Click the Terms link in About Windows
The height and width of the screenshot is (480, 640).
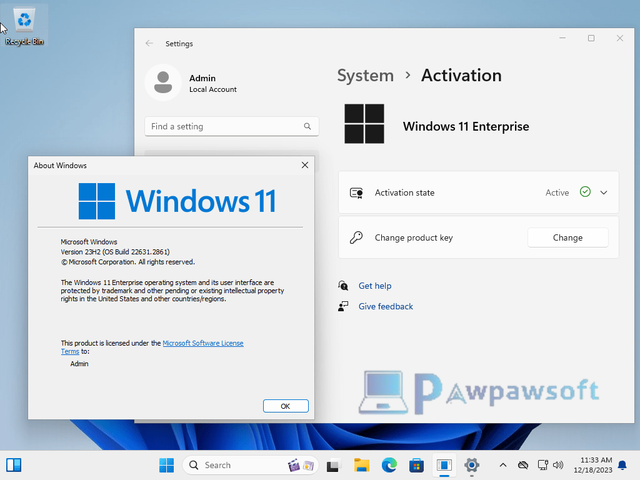coord(70,351)
